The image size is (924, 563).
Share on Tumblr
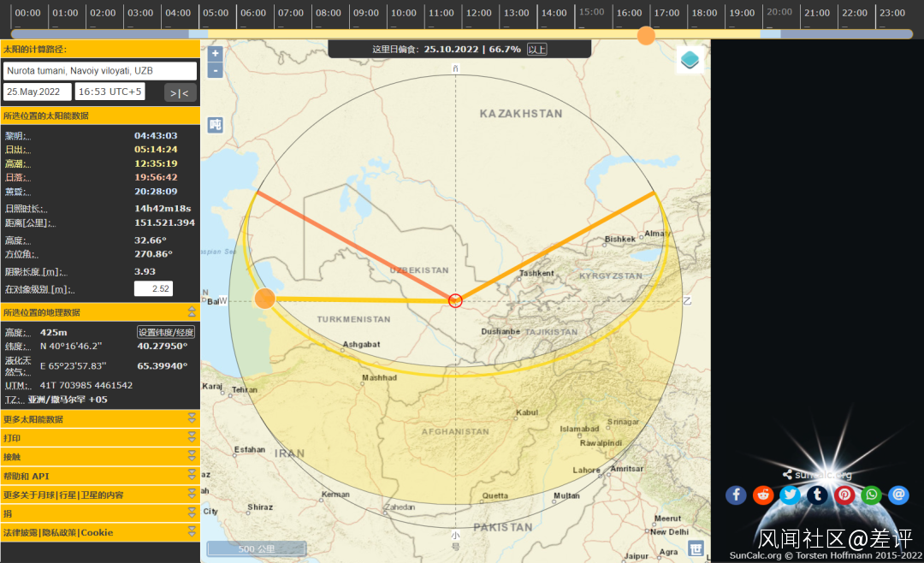coord(817,495)
